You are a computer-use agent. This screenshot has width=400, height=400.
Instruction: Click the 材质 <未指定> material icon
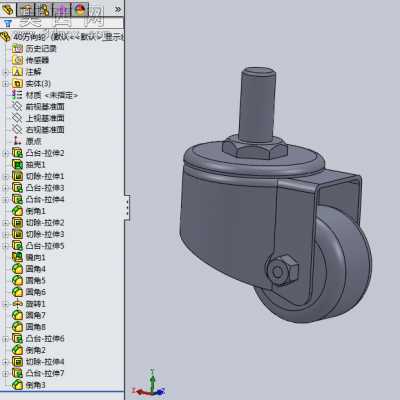[17, 95]
